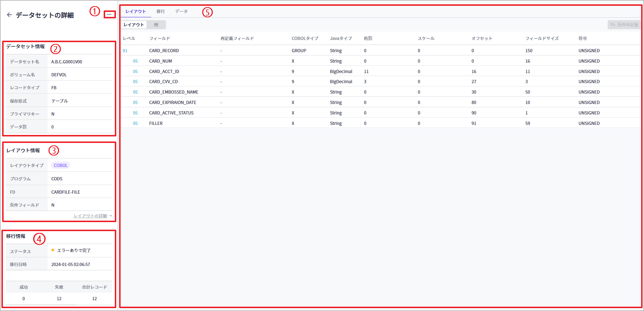The width and height of the screenshot is (644, 311).
Task: Select the CARD_ACTIVE_STATUS field
Action: (x=171, y=113)
